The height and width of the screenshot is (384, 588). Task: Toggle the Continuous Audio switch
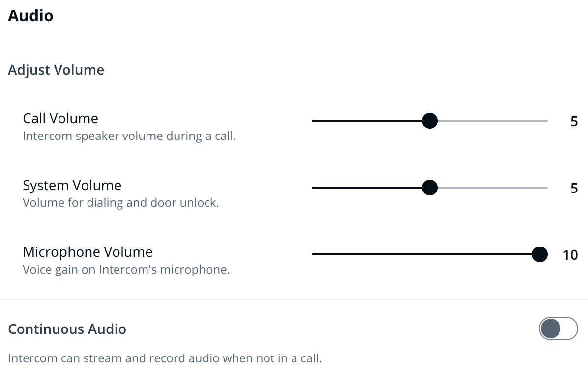pos(558,329)
